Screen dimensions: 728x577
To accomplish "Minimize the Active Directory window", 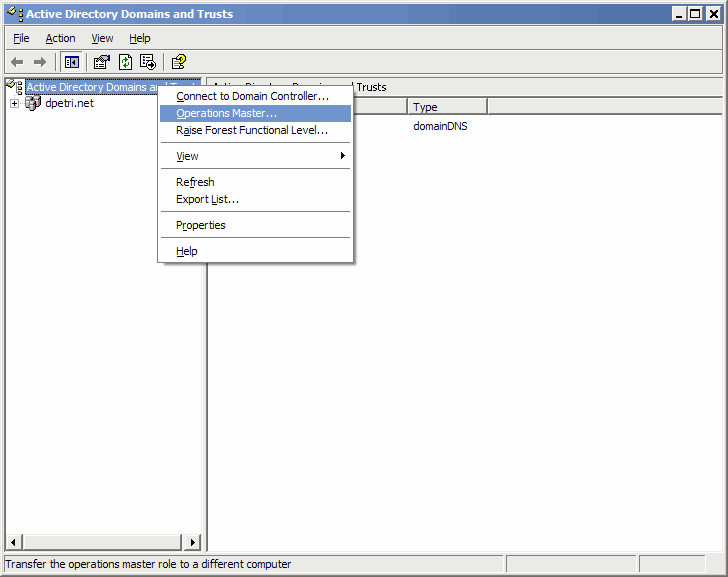I will pyautogui.click(x=679, y=14).
